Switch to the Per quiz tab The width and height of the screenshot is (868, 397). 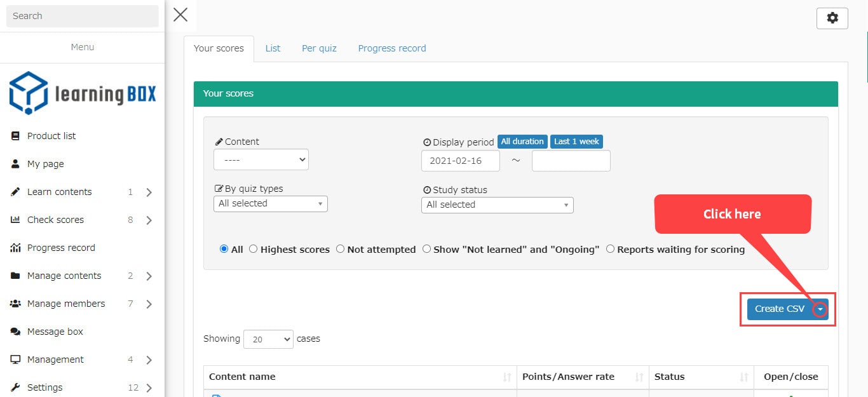[x=319, y=48]
